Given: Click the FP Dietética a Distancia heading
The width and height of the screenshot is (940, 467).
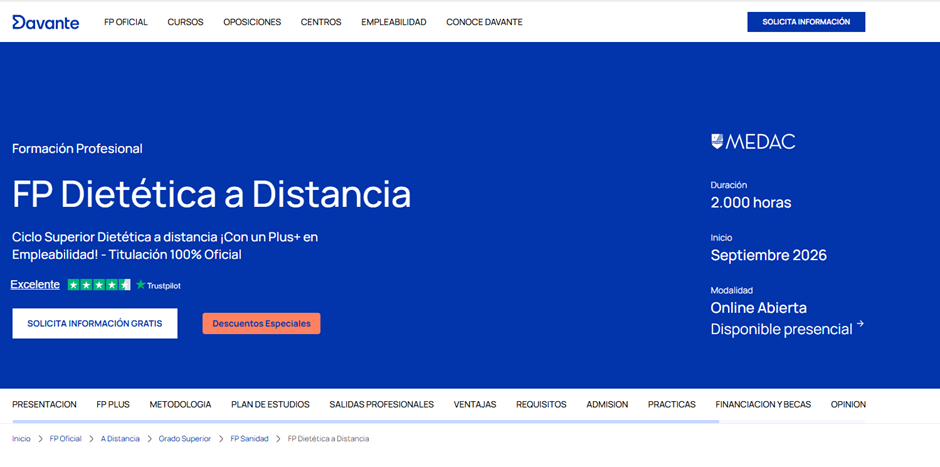Looking at the screenshot, I should pos(212,194).
